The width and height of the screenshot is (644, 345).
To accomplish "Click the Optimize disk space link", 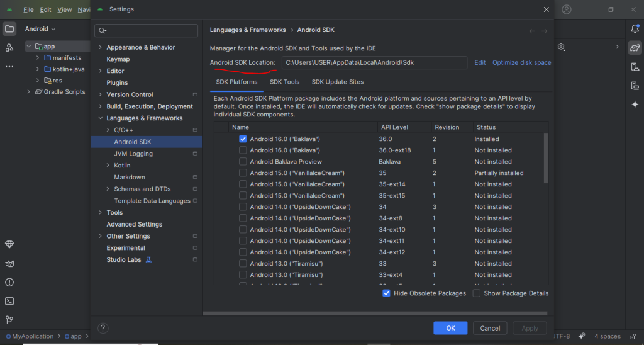I will 521,63.
